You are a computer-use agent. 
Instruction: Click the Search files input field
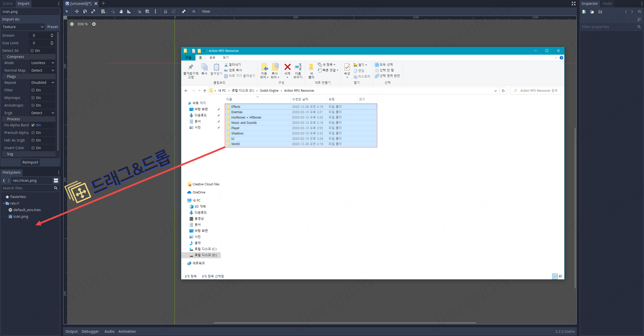coord(27,188)
